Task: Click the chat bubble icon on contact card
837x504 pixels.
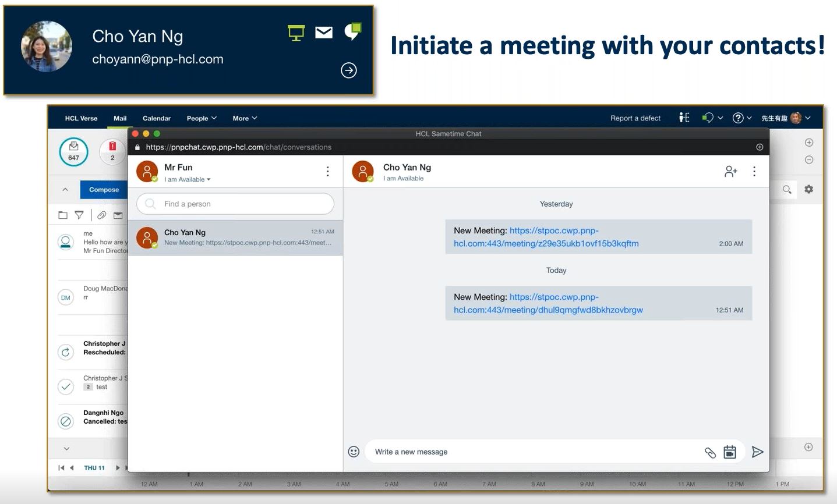Action: coord(353,31)
